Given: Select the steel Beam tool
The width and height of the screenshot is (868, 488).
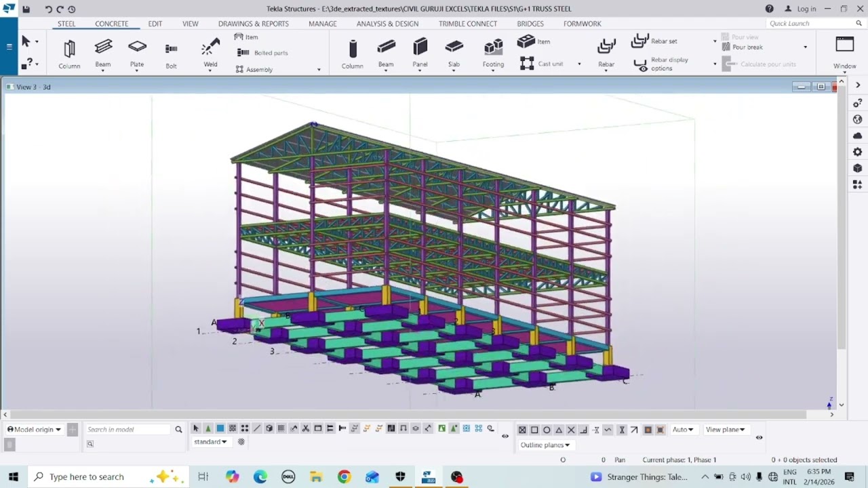Looking at the screenshot, I should pos(103,53).
